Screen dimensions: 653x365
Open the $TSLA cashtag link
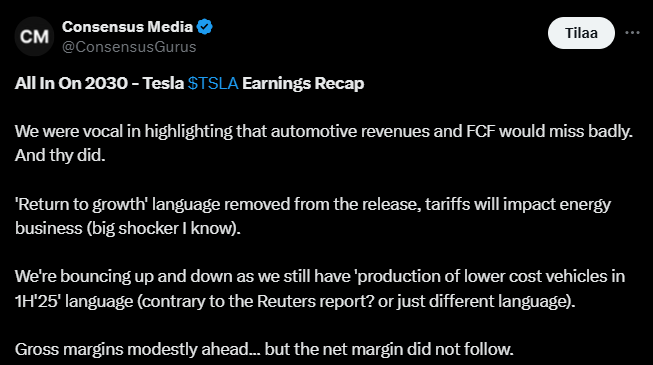[x=213, y=83]
